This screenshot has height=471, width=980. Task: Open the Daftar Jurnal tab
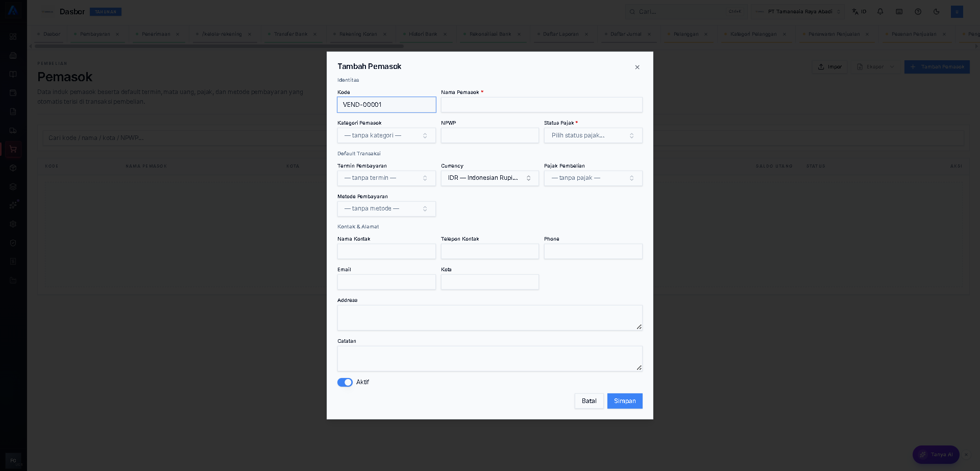click(626, 34)
